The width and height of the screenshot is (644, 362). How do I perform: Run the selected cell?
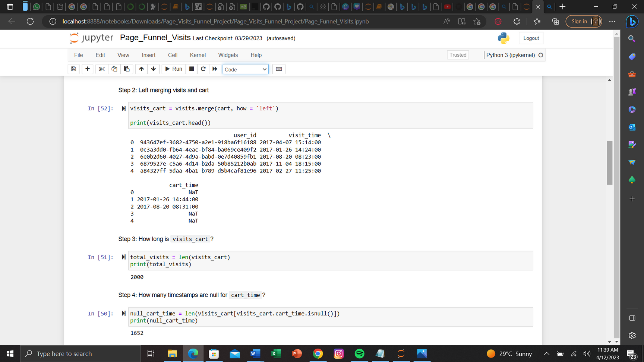click(x=174, y=69)
